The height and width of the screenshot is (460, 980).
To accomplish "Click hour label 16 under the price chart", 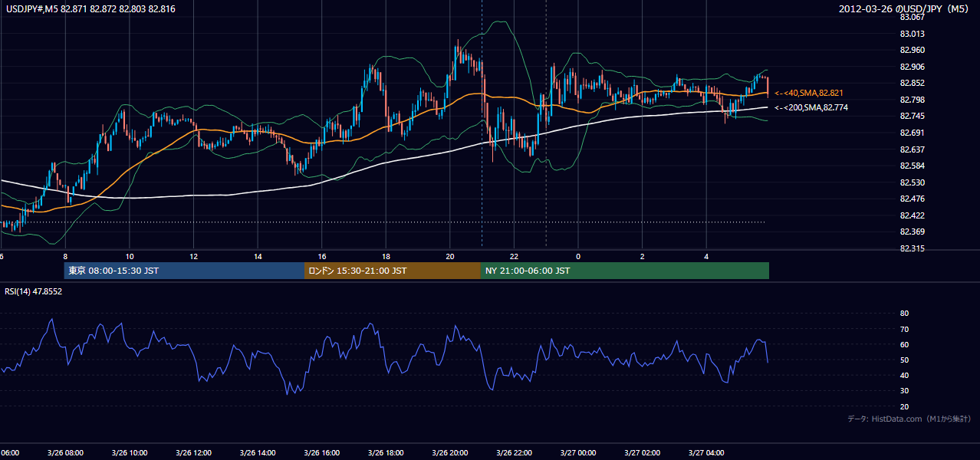I will (322, 256).
